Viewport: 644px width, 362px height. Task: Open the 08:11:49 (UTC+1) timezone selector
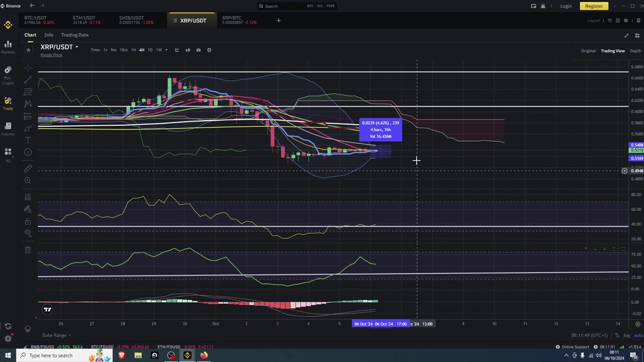(x=589, y=335)
